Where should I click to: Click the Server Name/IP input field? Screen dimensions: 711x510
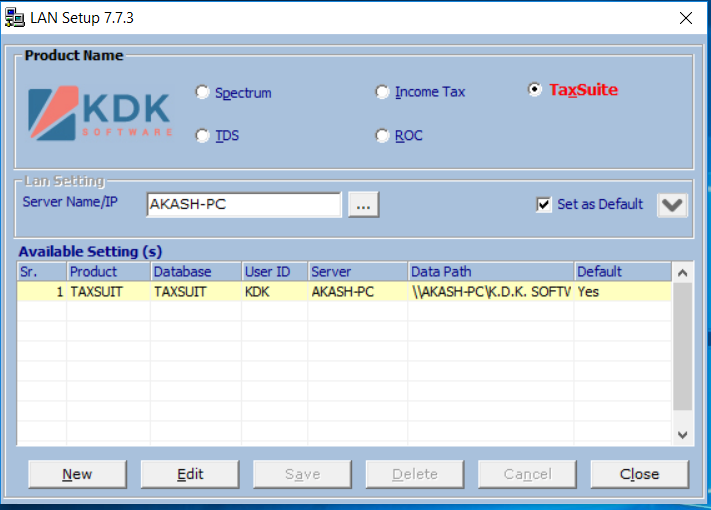pos(244,204)
